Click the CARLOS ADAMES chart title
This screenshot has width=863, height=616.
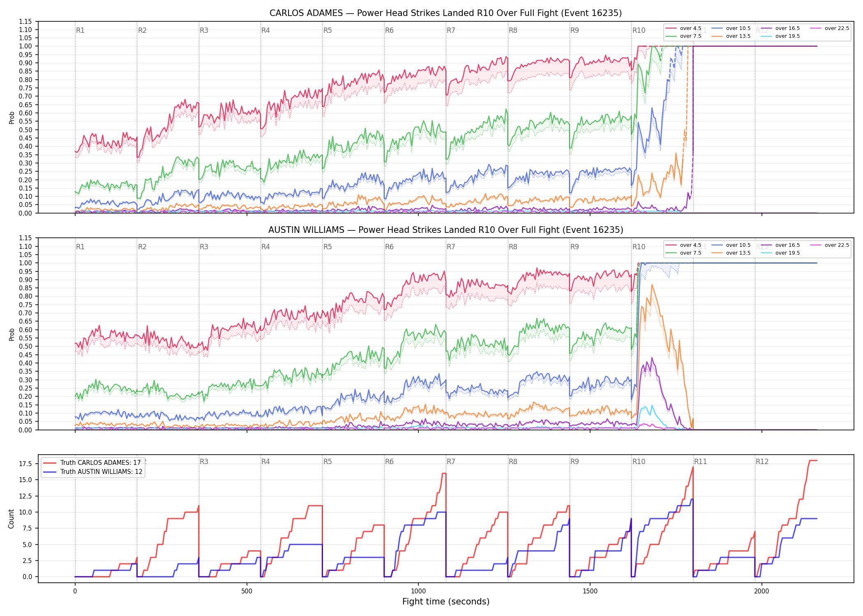445,13
